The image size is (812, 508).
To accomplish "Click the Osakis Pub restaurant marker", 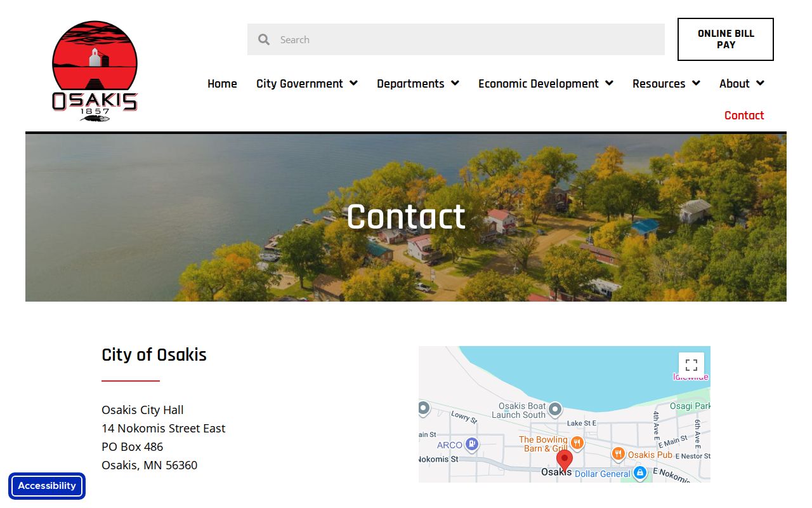I will coord(618,454).
